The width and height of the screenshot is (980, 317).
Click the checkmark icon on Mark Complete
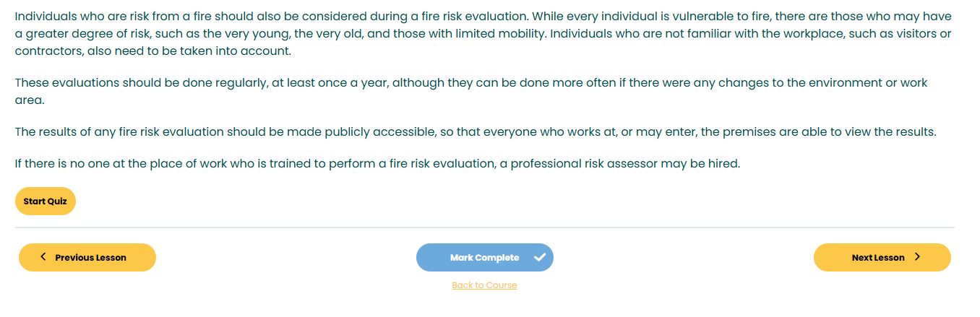coord(540,257)
